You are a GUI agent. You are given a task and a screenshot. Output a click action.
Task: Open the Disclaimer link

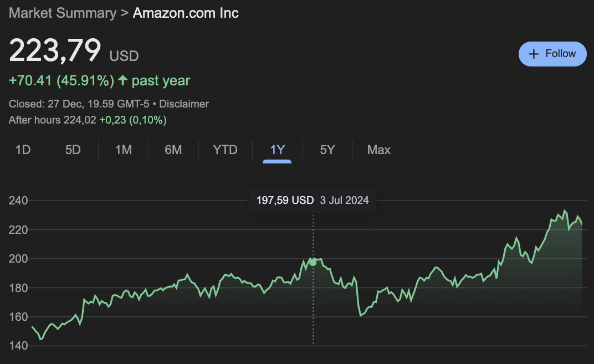[x=184, y=104]
